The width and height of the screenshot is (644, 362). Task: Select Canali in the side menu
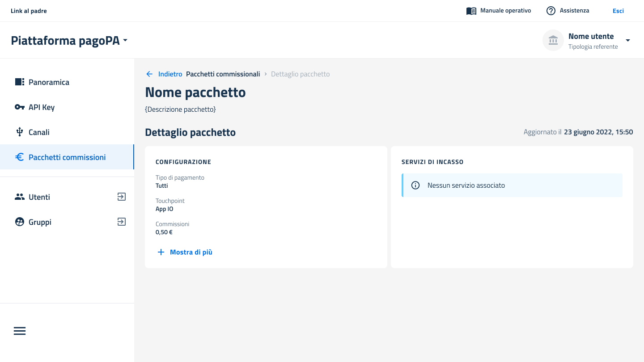pos(39,132)
